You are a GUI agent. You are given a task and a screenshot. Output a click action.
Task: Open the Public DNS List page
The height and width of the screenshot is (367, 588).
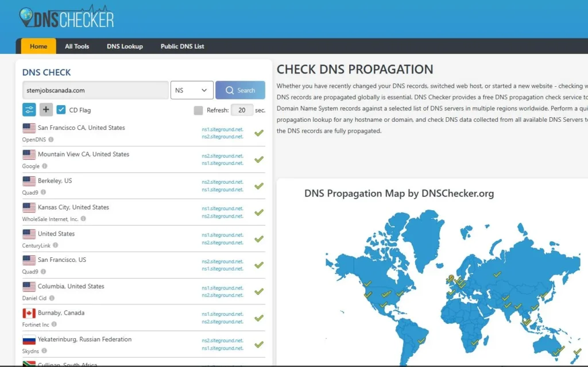tap(182, 47)
